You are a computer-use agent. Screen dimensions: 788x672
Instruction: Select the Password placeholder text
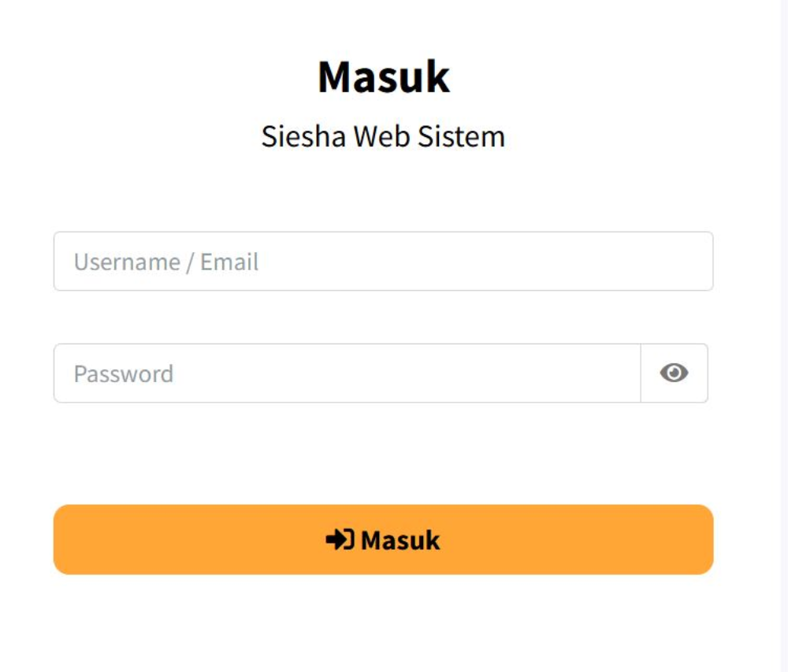[x=124, y=373]
